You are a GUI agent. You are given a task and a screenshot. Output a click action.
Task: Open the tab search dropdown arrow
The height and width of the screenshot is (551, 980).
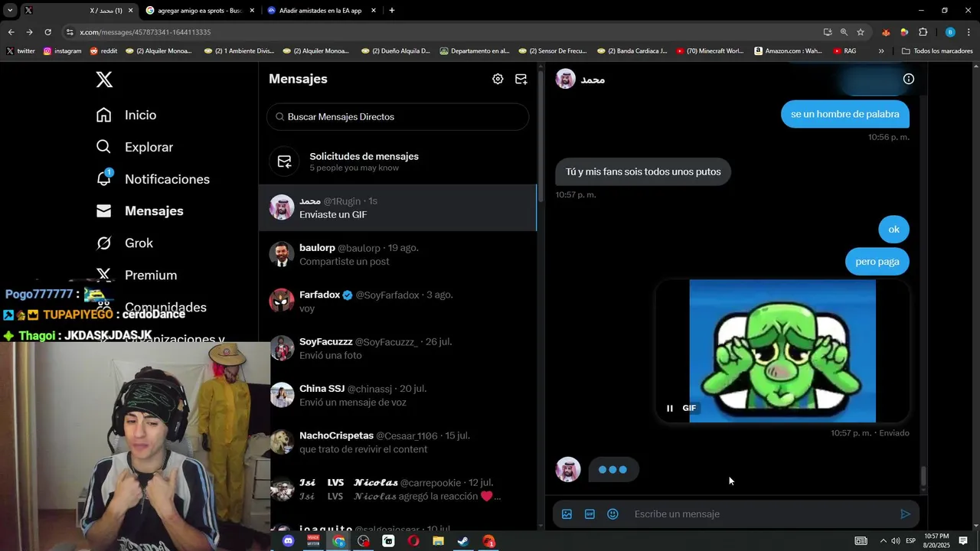click(10, 11)
